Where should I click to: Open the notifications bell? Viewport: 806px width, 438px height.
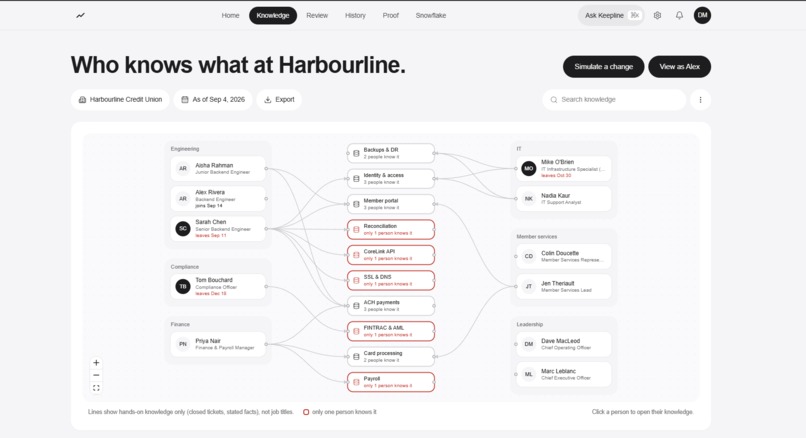tap(679, 15)
